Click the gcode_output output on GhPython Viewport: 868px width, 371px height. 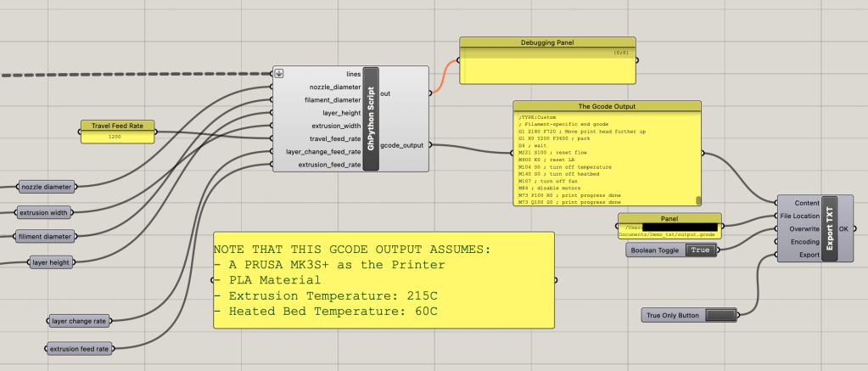pos(402,145)
